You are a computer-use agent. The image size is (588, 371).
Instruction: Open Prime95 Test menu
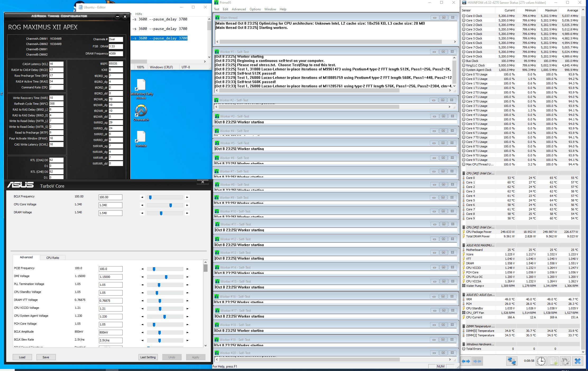(217, 9)
